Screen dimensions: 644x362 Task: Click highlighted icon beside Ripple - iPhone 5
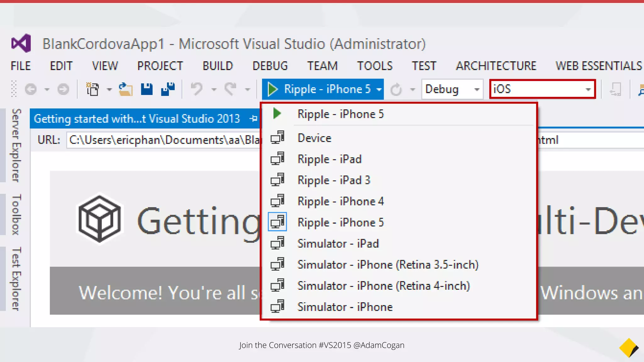click(x=277, y=222)
